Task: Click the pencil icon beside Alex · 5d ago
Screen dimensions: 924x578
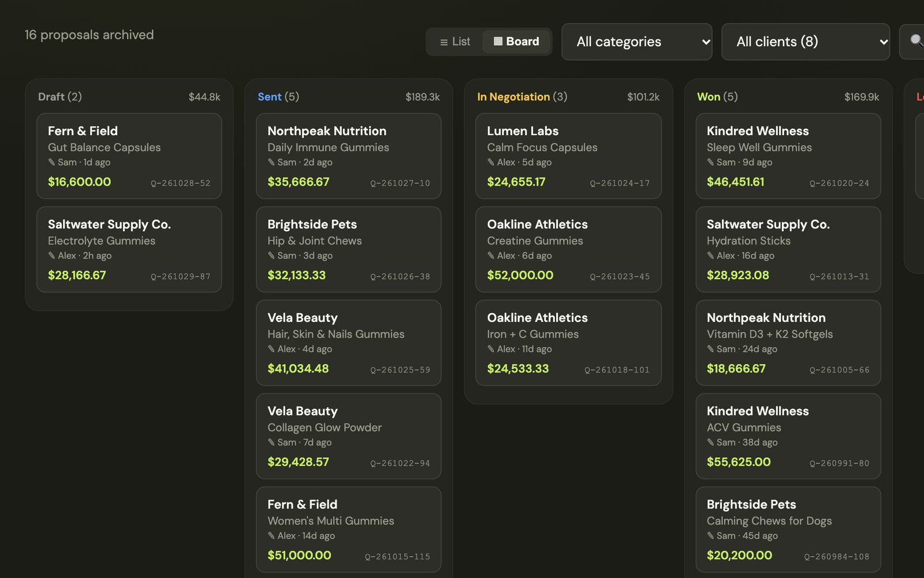Action: [x=491, y=162]
